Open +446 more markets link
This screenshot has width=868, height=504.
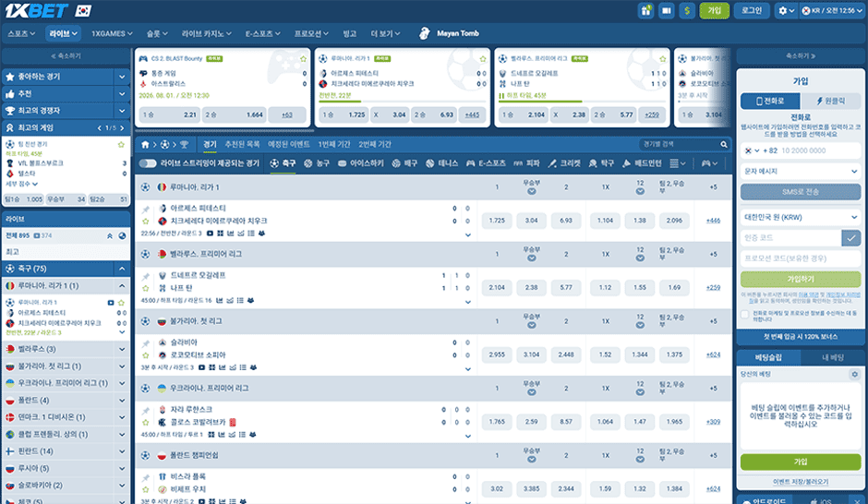pos(713,221)
